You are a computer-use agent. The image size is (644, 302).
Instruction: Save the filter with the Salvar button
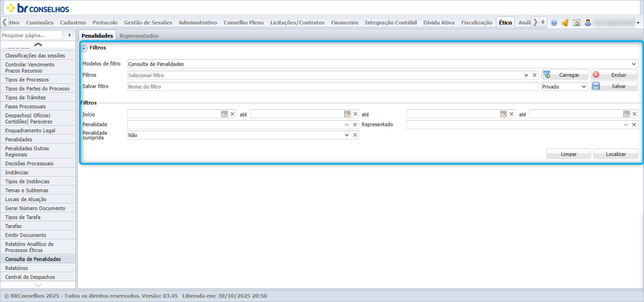click(x=614, y=86)
